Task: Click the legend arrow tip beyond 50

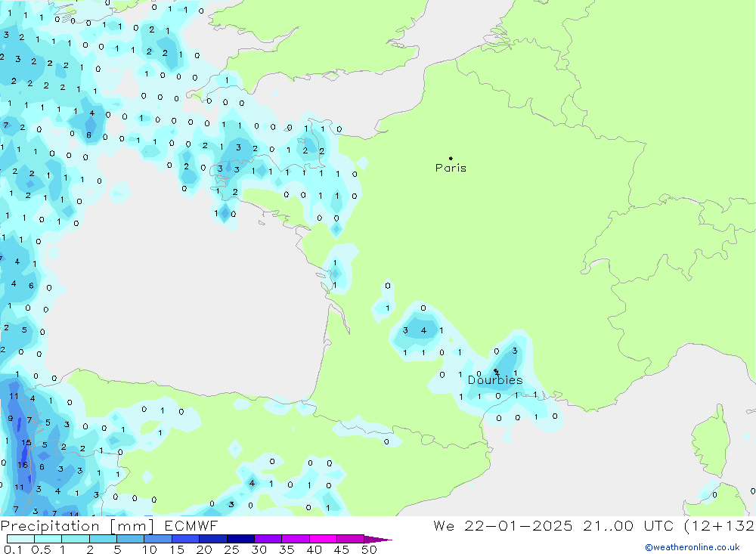Action: 382,540
